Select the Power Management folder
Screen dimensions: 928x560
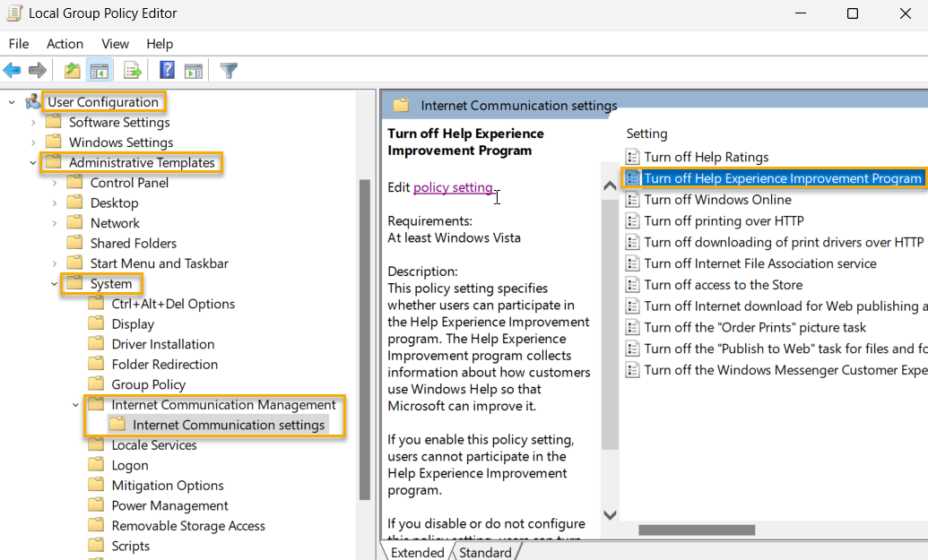click(x=169, y=504)
